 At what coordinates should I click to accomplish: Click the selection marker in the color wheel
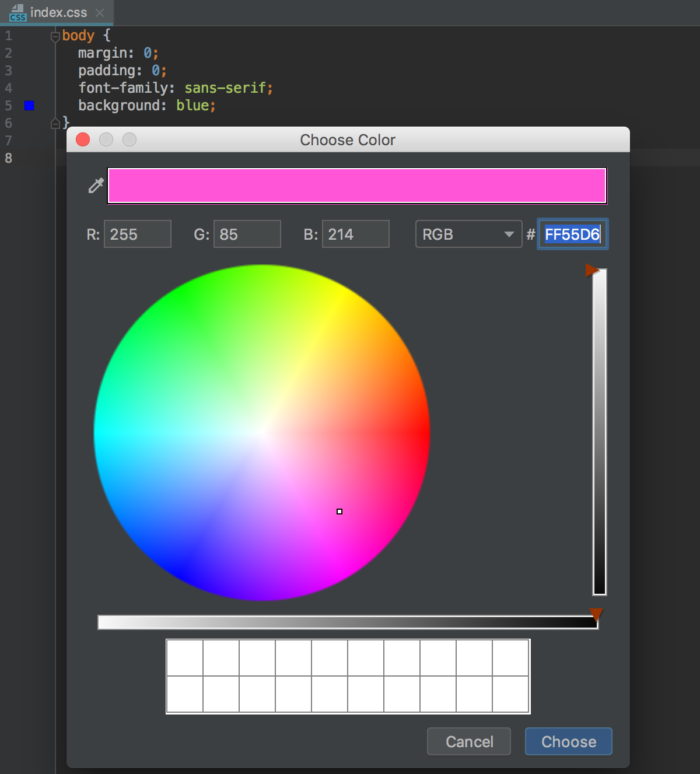(x=339, y=512)
